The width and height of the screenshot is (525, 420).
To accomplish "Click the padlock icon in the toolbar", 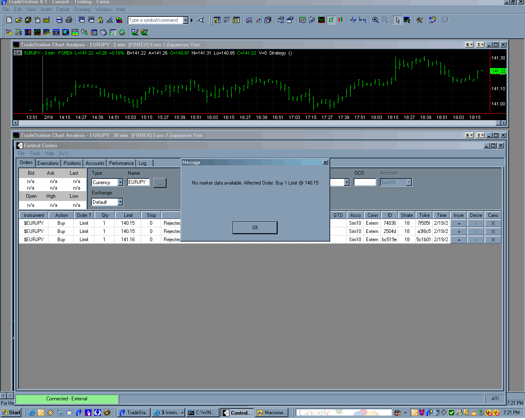I will pos(100,20).
